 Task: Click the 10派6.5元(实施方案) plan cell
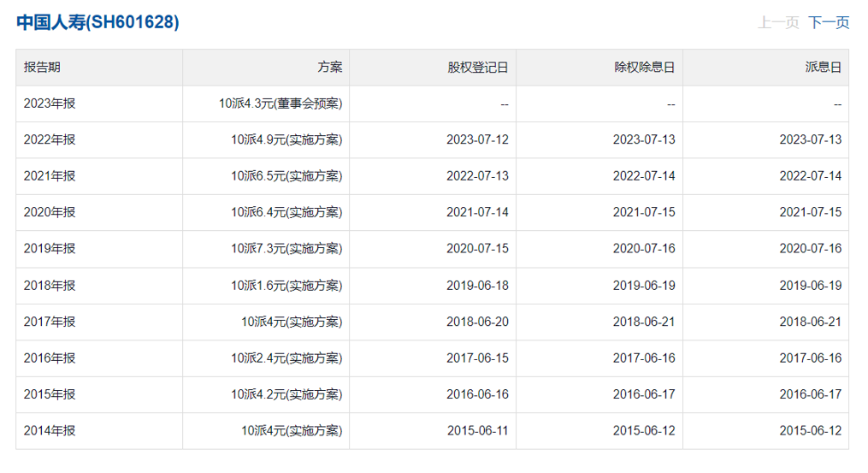[x=286, y=176]
